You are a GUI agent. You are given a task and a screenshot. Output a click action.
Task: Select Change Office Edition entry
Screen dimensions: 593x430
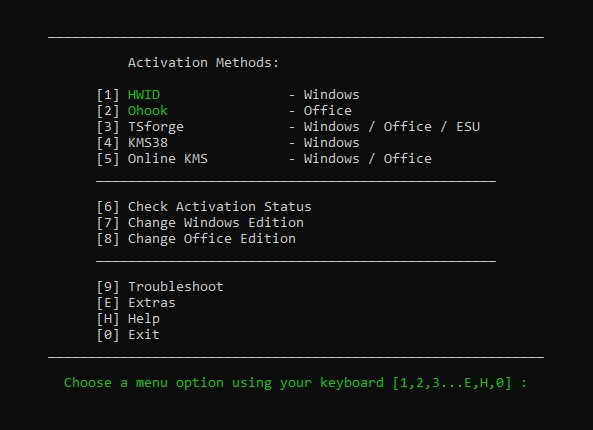pyautogui.click(x=212, y=239)
